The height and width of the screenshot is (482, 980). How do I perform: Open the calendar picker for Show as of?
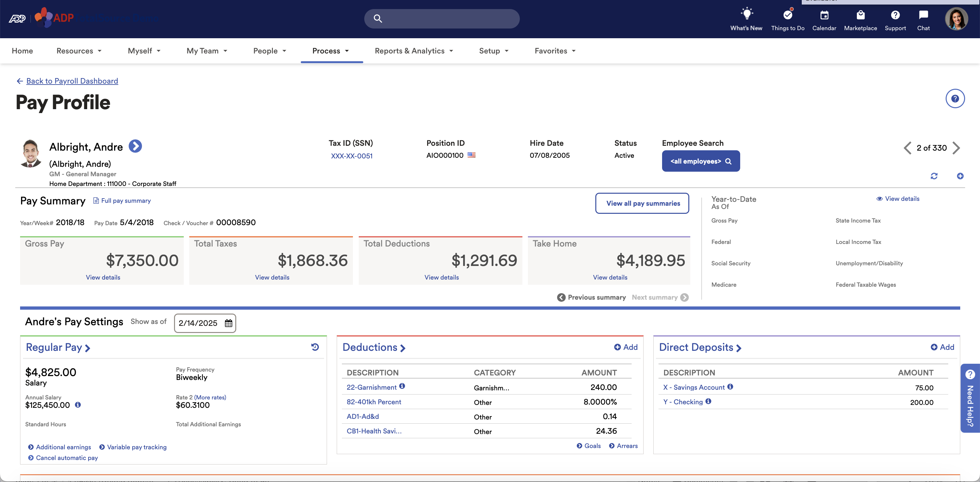click(x=228, y=323)
